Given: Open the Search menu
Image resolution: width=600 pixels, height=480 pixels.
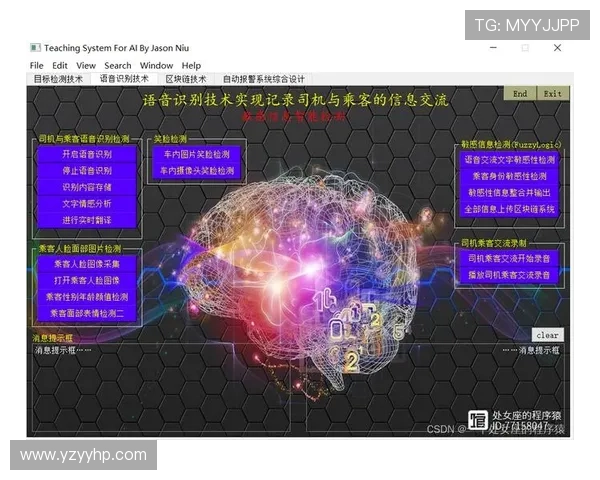Looking at the screenshot, I should pos(117,66).
